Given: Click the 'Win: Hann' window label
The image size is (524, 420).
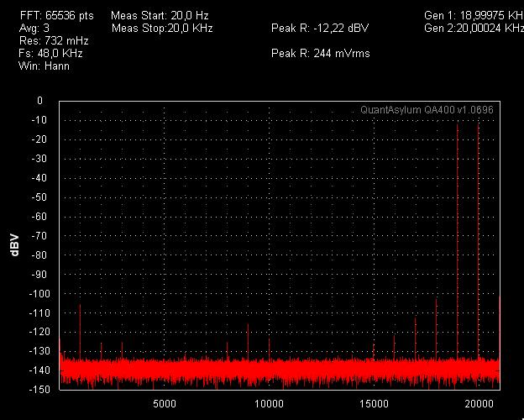Looking at the screenshot, I should coord(45,66).
